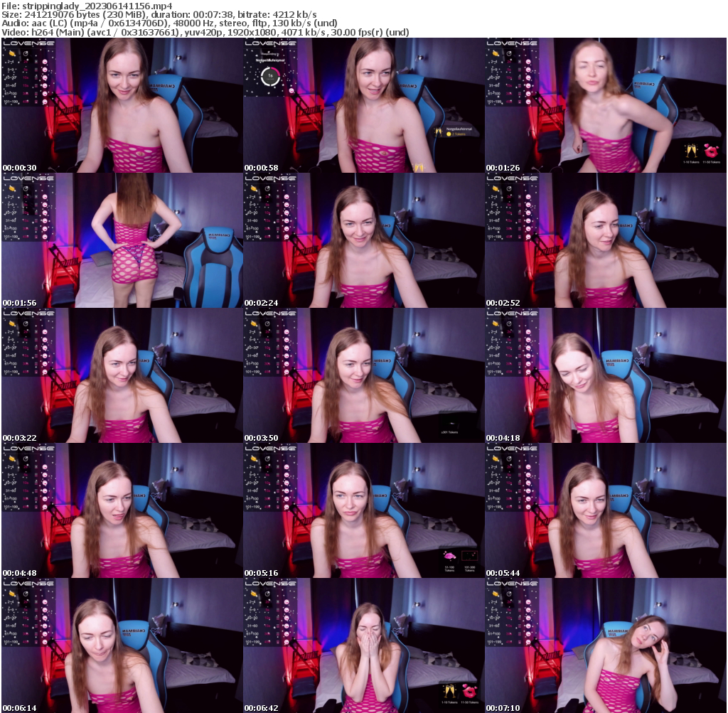
Task: Click the toy icon on the 101-199 token row
Action: click(45, 101)
